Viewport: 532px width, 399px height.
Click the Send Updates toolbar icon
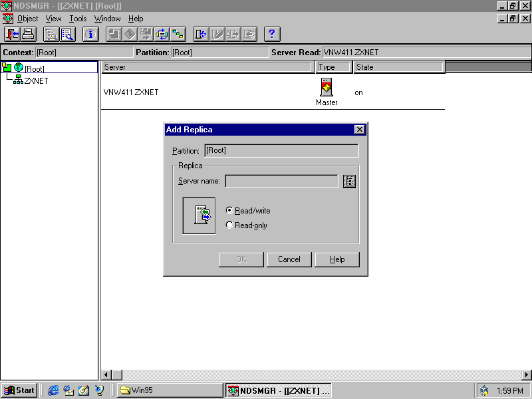(x=233, y=35)
